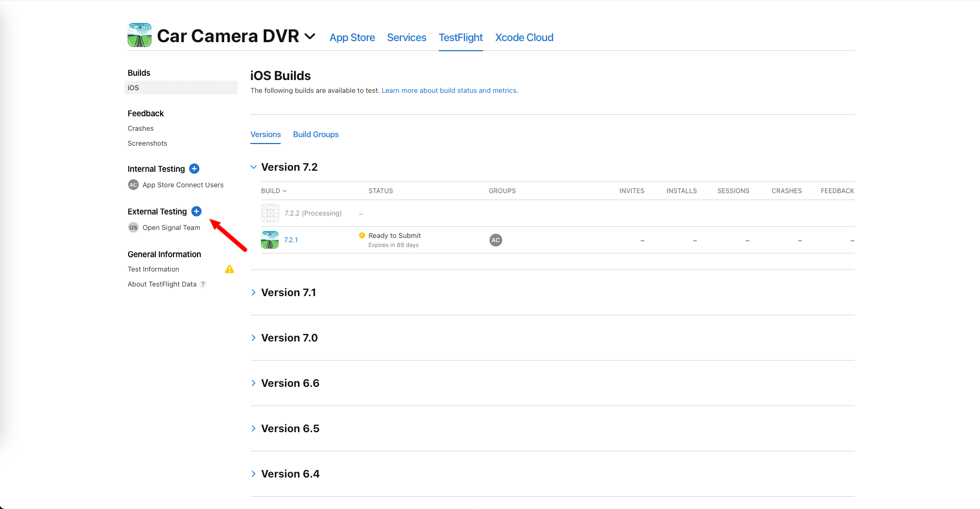Go to the Xcode Cloud tab
The height and width of the screenshot is (509, 980).
524,37
